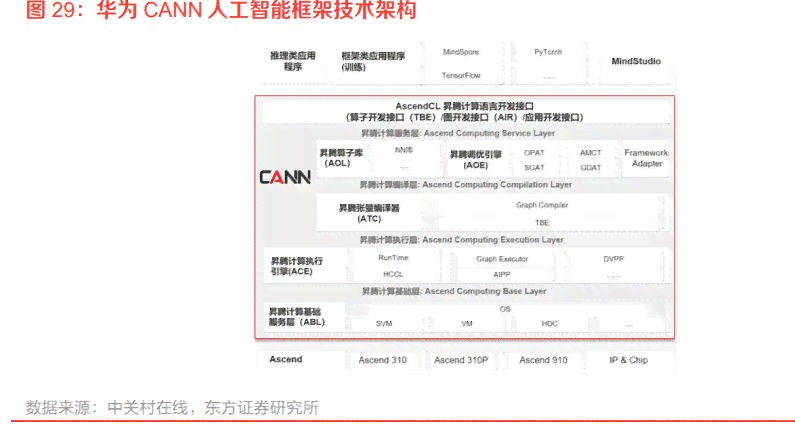Click the AIPP box
The image size is (795, 425).
(x=502, y=274)
